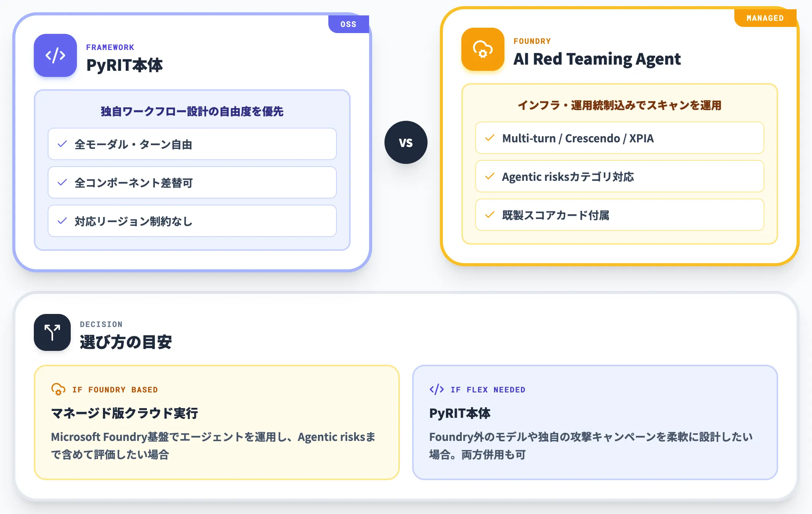Click the VS circle
This screenshot has height=514, width=812.
(406, 142)
